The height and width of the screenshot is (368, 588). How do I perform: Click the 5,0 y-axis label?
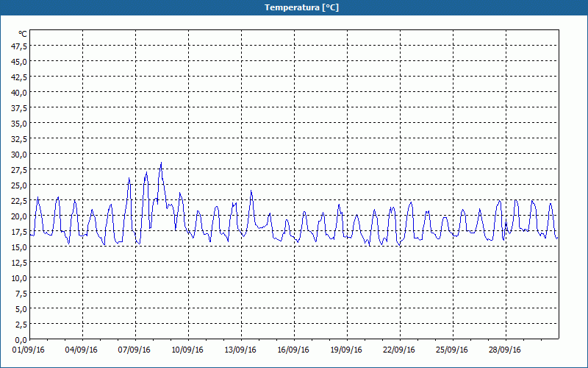(x=21, y=309)
